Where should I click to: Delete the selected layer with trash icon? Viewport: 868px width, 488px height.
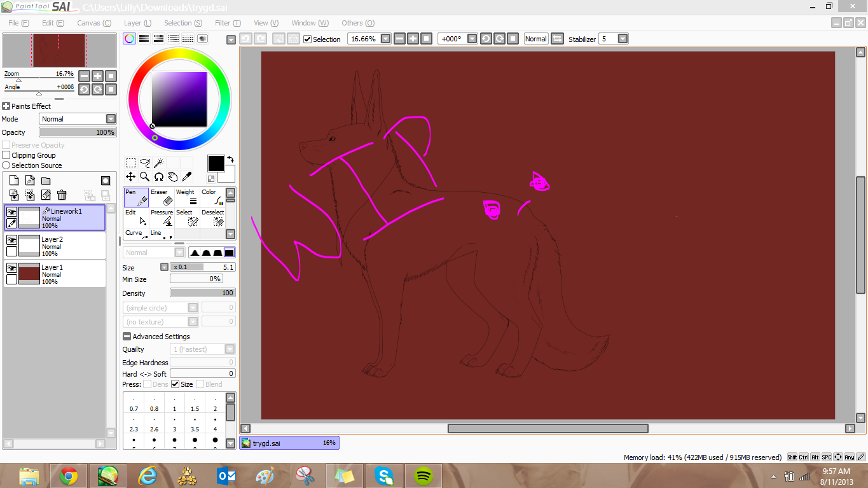[62, 195]
